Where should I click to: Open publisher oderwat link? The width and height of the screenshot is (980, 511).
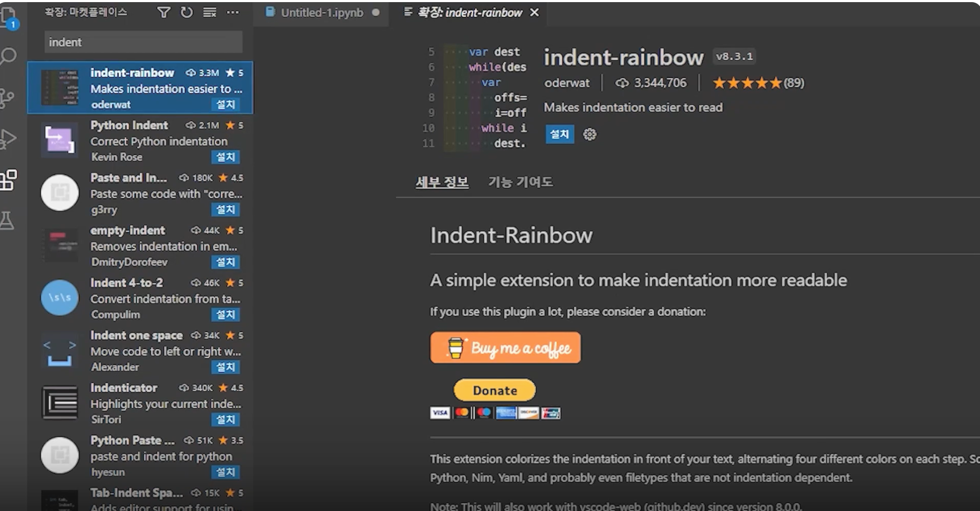click(x=567, y=83)
